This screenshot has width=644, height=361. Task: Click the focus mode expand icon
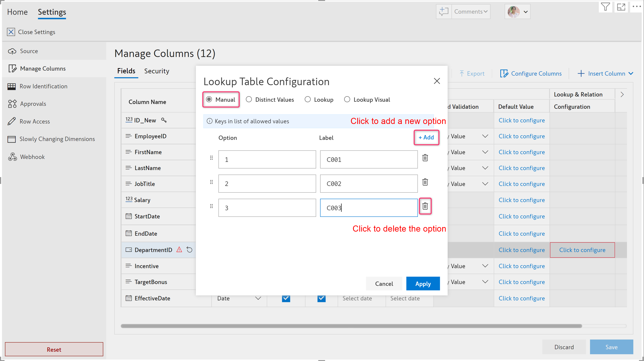(x=621, y=7)
